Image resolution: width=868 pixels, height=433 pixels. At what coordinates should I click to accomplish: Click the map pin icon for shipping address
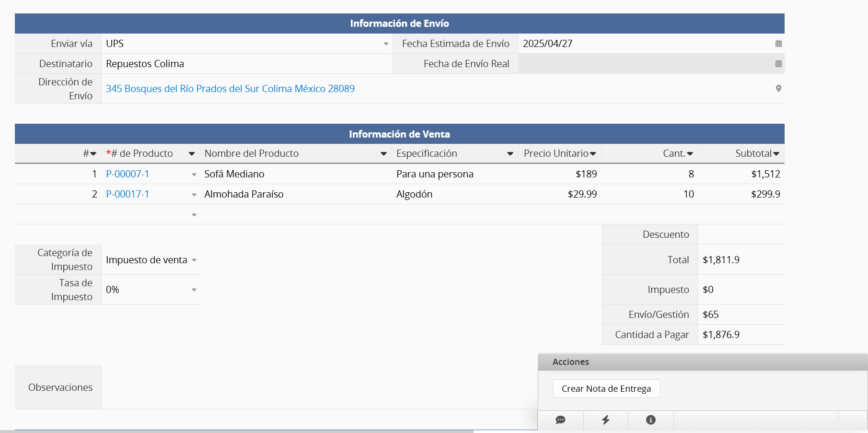[778, 88]
